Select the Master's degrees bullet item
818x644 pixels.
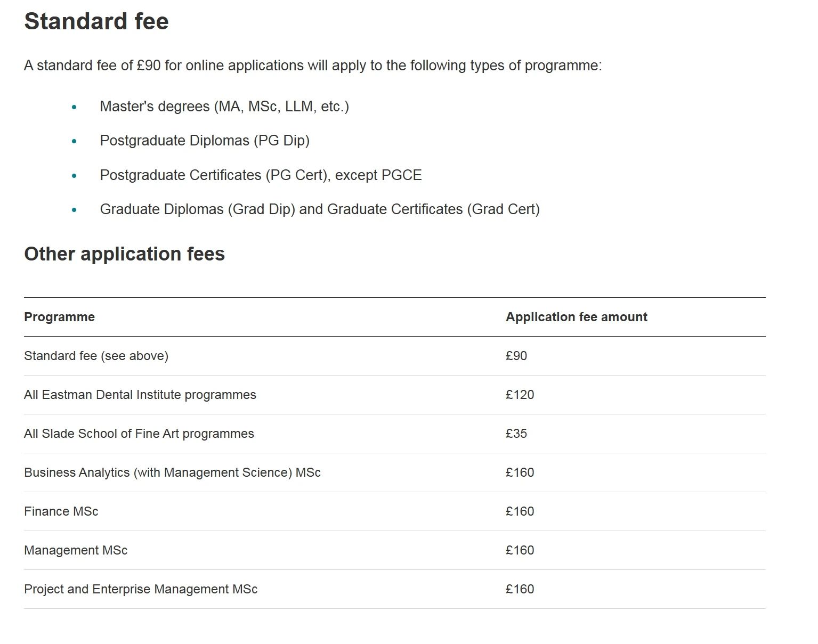[224, 107]
